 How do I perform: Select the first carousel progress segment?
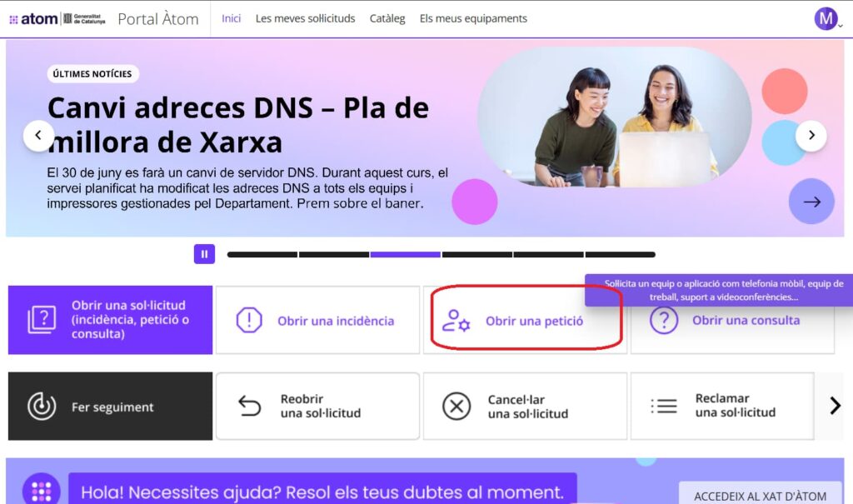pyautogui.click(x=262, y=255)
